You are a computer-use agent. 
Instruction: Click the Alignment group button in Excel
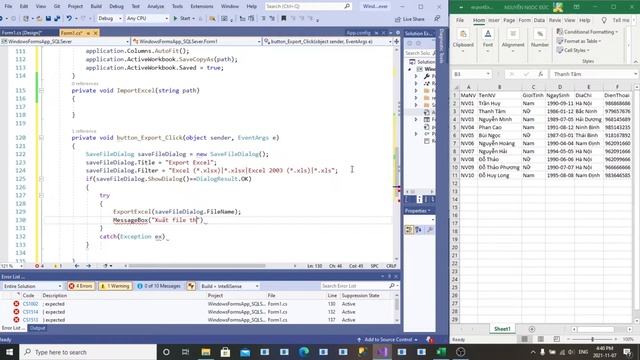pyautogui.click(x=513, y=40)
